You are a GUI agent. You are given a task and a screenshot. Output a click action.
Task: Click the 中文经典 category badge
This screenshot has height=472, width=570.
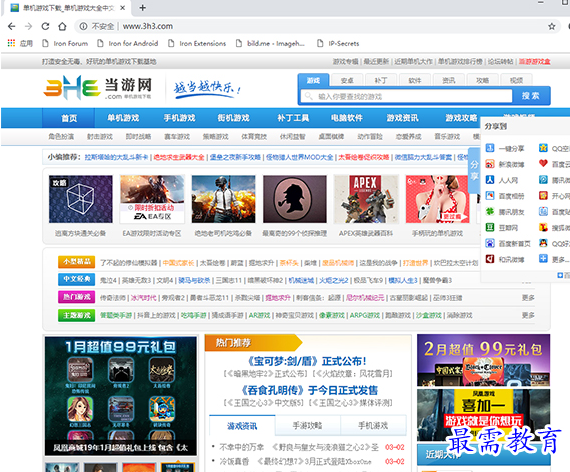coord(76,279)
